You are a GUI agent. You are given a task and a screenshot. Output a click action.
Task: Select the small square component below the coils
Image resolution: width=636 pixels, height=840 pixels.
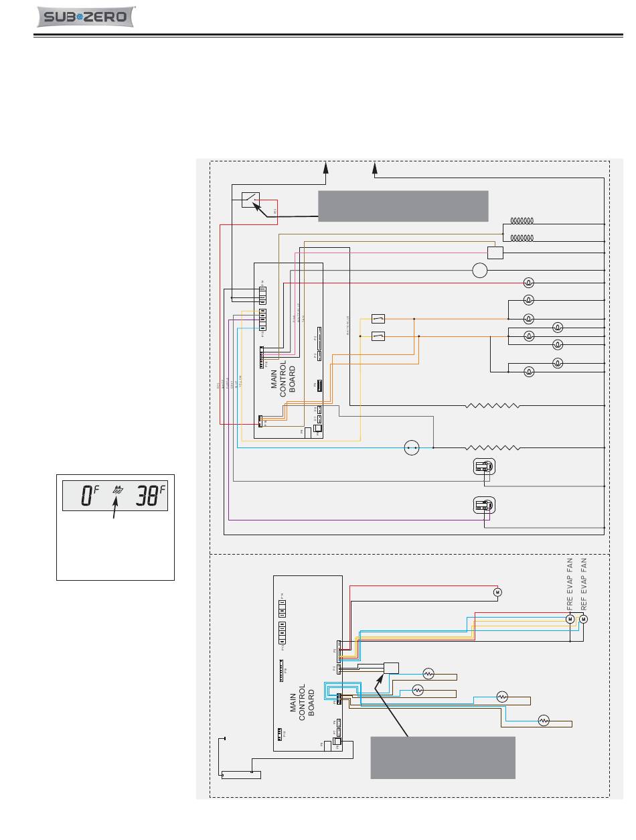click(x=495, y=253)
